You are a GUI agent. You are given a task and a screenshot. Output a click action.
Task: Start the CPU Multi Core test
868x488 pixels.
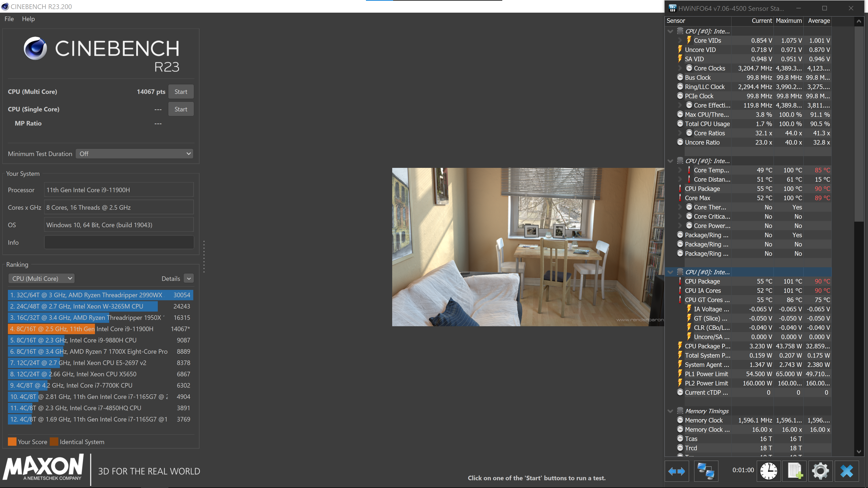coord(181,91)
